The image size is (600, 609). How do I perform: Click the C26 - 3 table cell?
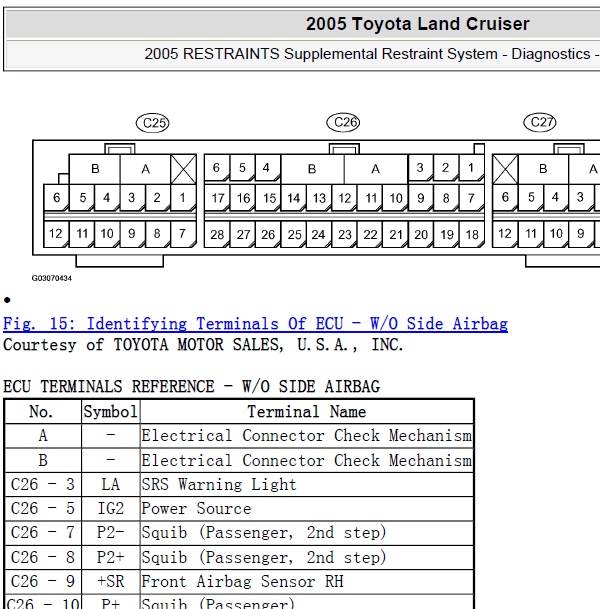(43, 485)
